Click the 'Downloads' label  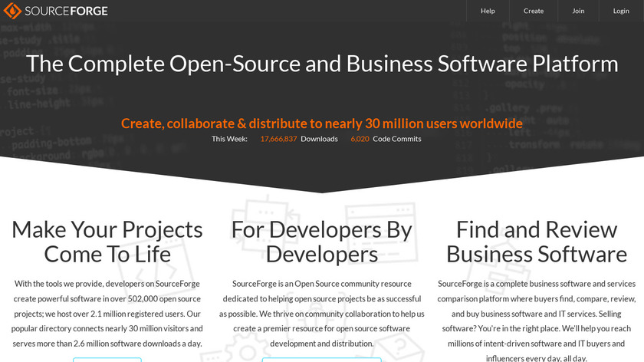pos(319,139)
